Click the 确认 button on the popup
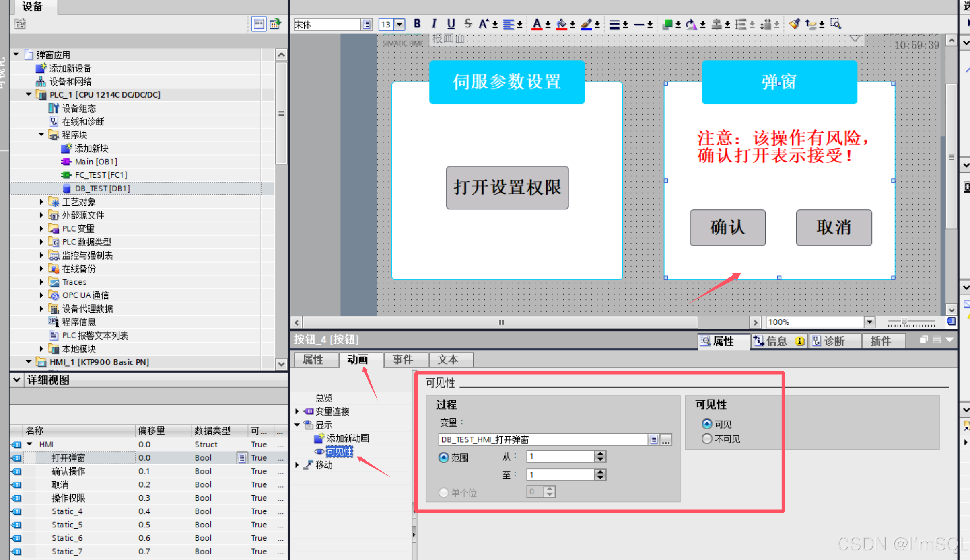Image resolution: width=970 pixels, height=560 pixels. (x=727, y=228)
